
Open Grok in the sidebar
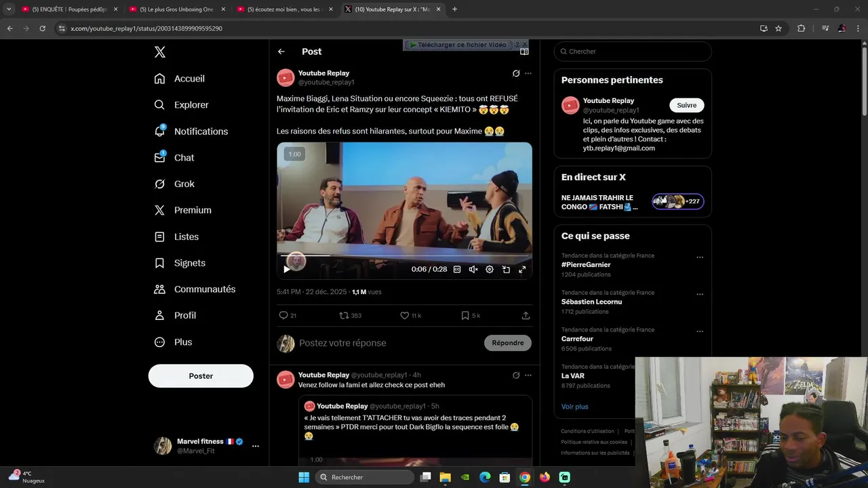174,184
